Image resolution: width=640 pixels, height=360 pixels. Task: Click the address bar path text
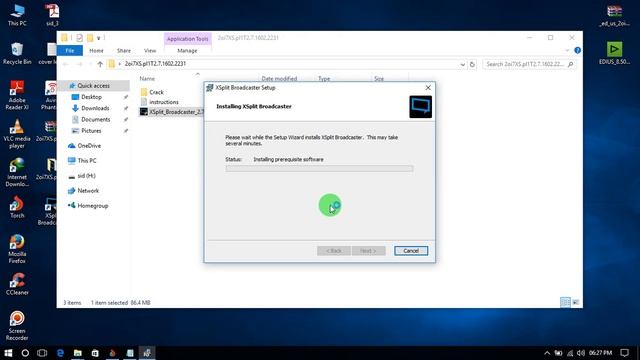(x=156, y=64)
